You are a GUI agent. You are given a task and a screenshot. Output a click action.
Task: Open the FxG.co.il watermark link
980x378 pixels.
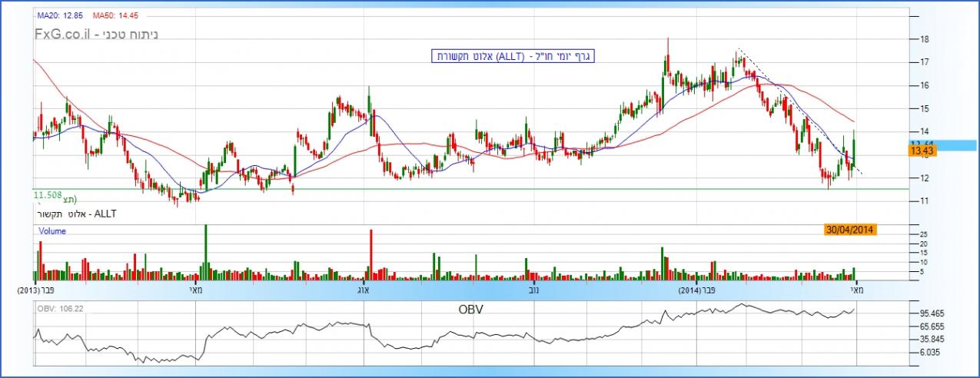62,35
